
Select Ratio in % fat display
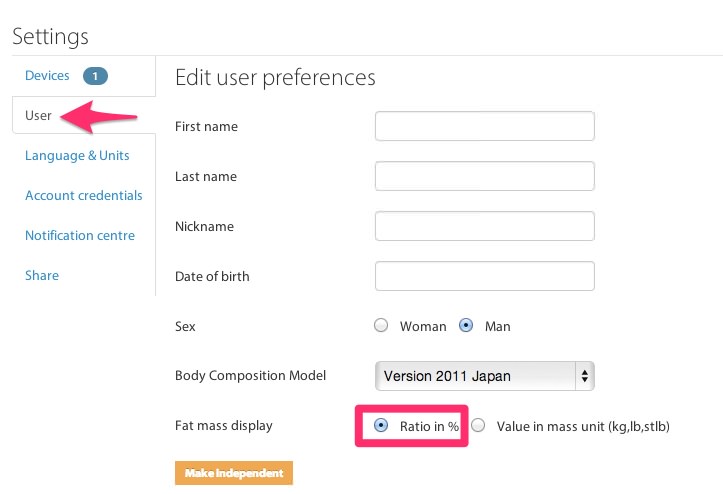381,425
